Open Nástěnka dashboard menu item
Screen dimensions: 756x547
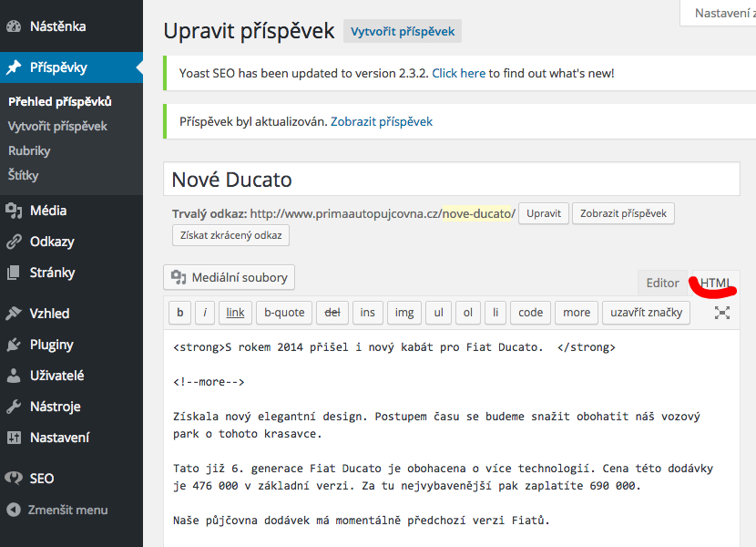(71, 26)
